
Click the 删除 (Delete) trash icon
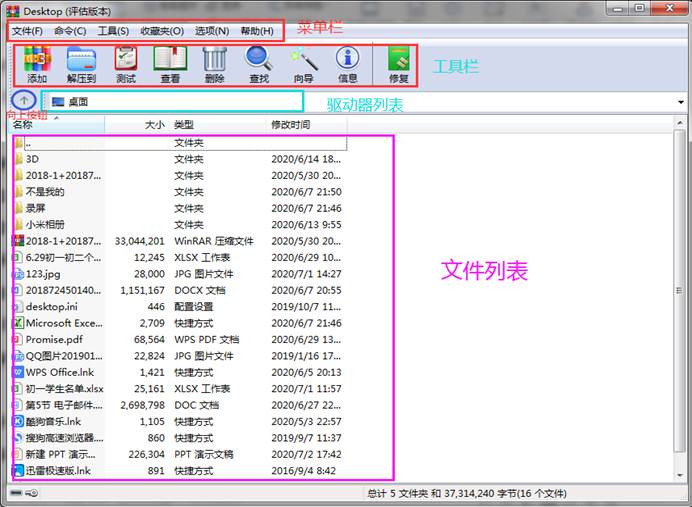coord(214,62)
